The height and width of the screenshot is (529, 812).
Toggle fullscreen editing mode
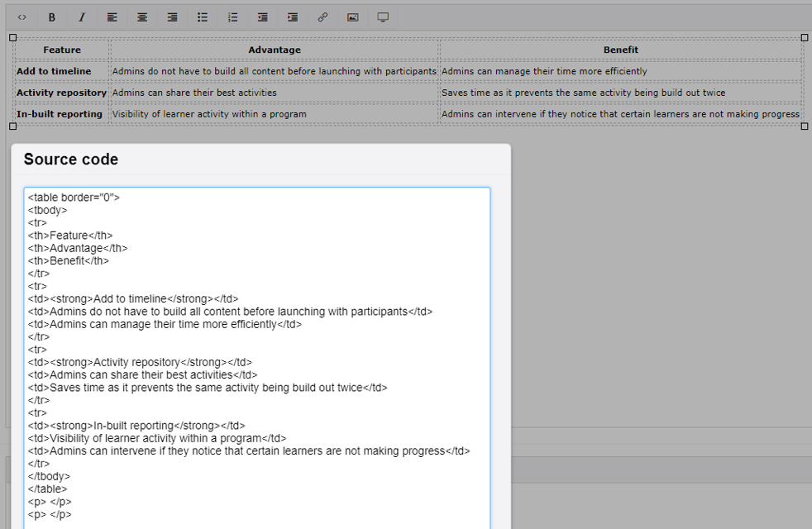[x=382, y=17]
